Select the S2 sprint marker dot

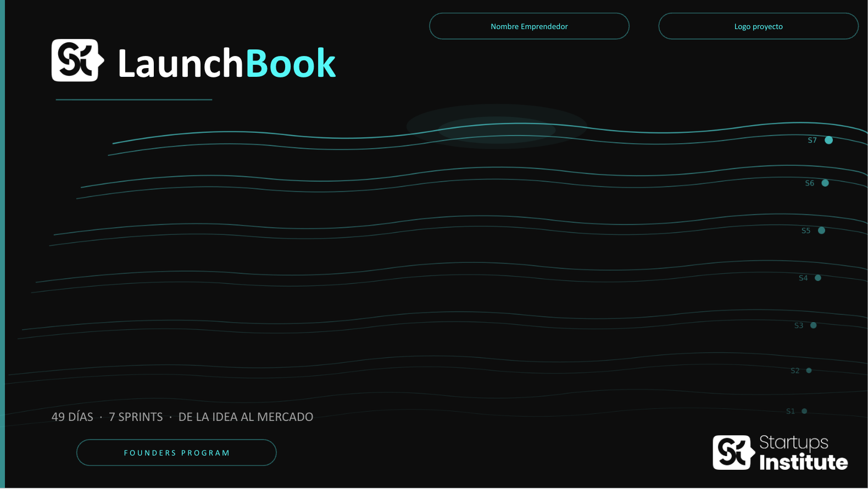point(809,370)
